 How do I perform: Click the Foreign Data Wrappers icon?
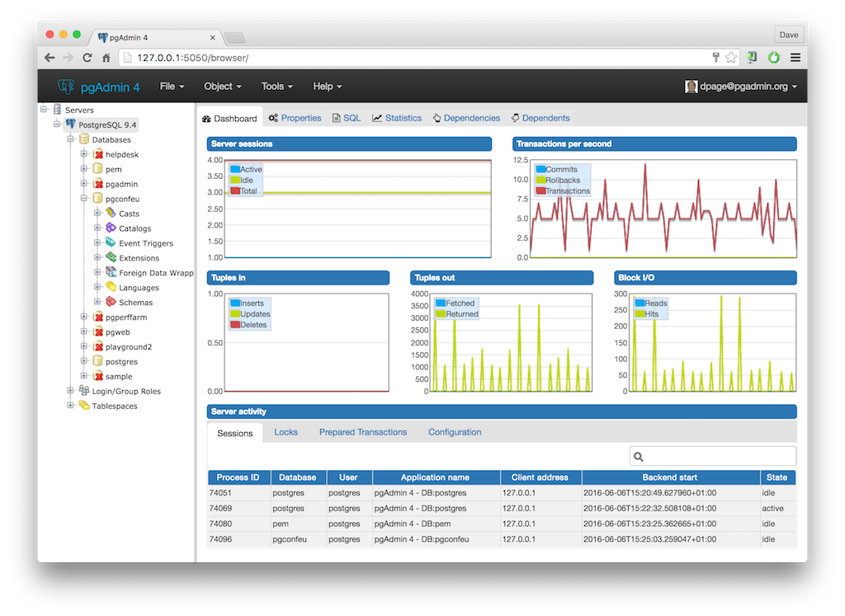(x=111, y=272)
